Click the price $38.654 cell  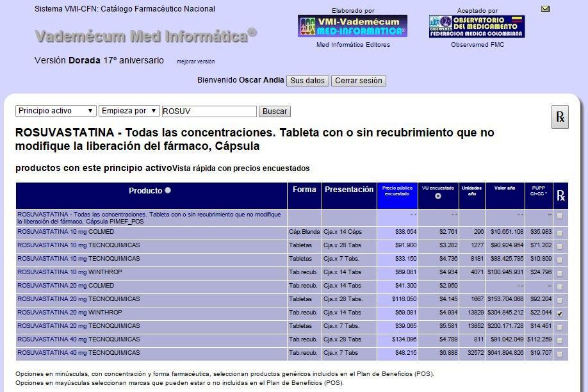point(398,232)
